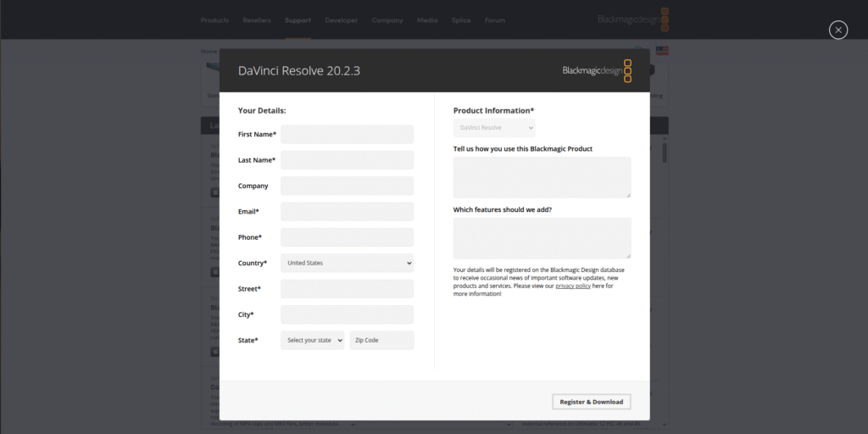This screenshot has width=868, height=434.
Task: Focus the 'Tell us how you use' text area
Action: (542, 177)
